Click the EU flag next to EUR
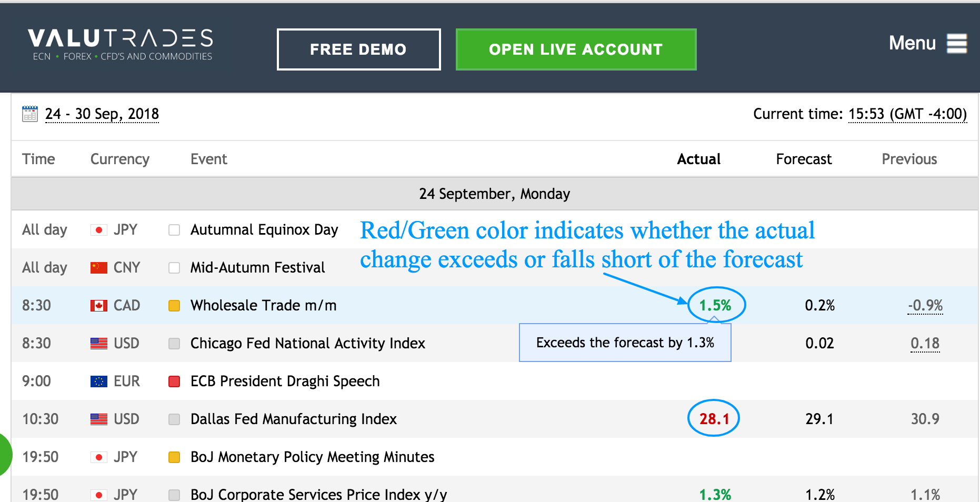 (x=98, y=381)
